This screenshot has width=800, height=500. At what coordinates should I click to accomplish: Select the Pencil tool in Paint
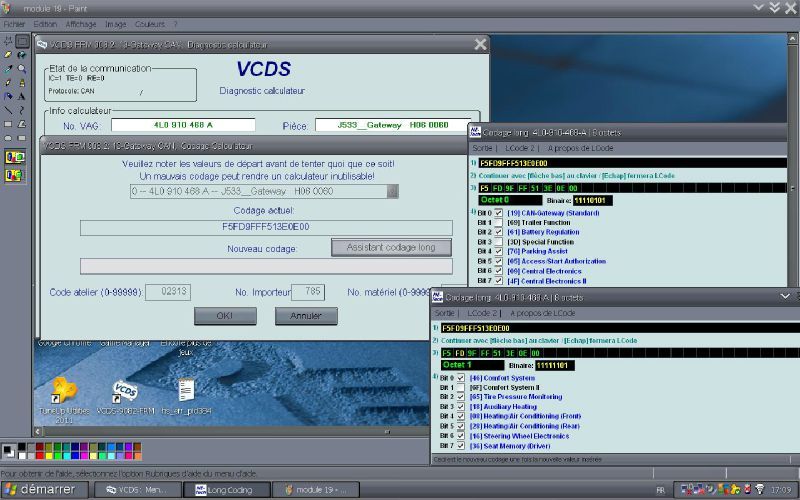[x=8, y=83]
